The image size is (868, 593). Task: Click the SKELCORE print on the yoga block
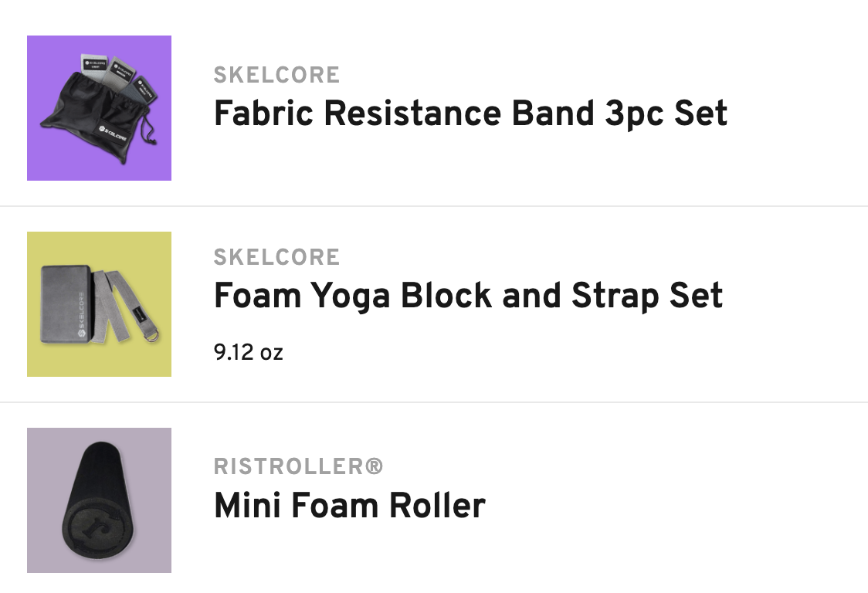pyautogui.click(x=81, y=314)
